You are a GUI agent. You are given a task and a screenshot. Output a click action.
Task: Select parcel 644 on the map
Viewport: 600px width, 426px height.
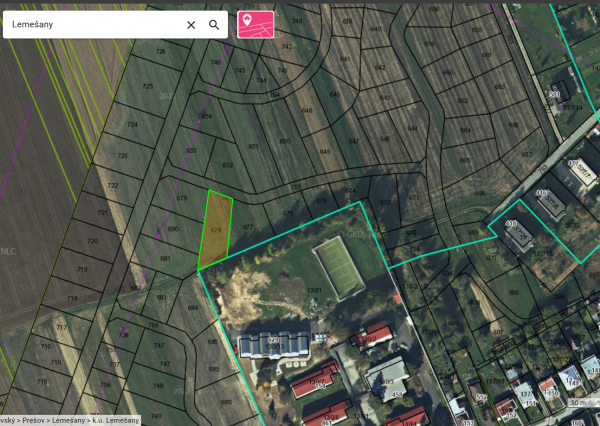412,129
